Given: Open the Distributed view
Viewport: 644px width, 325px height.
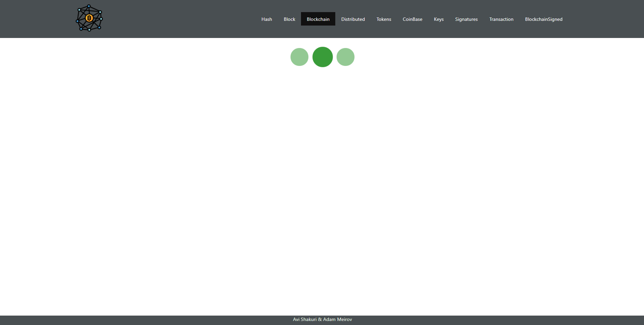Looking at the screenshot, I should pos(353,19).
